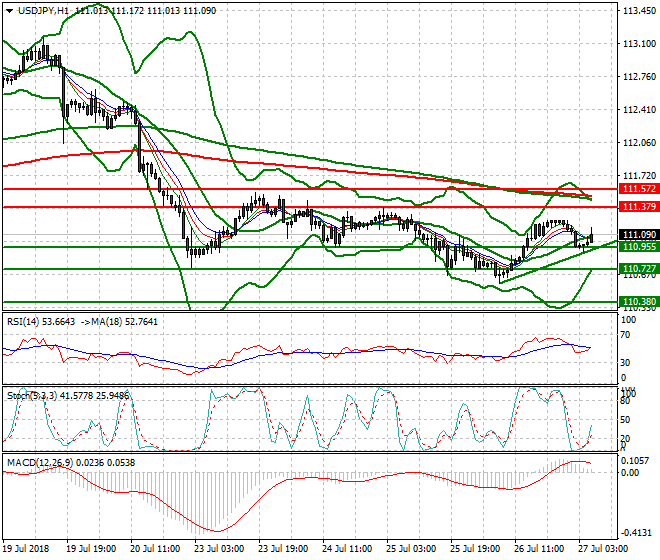Screen dimensions: 660x560
Task: Click the 27 Jul 03:00 time axis label
Action: coord(606,550)
